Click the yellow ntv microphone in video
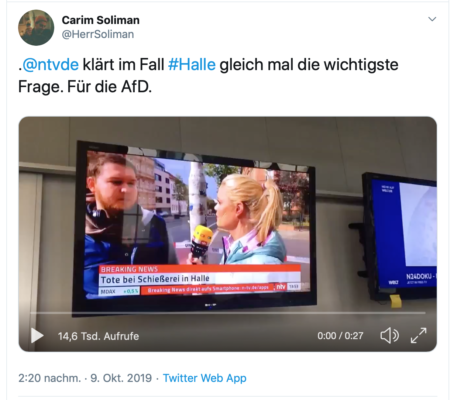 click(x=201, y=243)
